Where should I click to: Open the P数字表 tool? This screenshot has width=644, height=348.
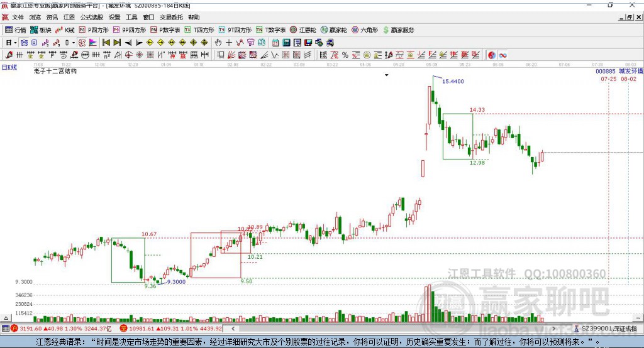point(165,30)
